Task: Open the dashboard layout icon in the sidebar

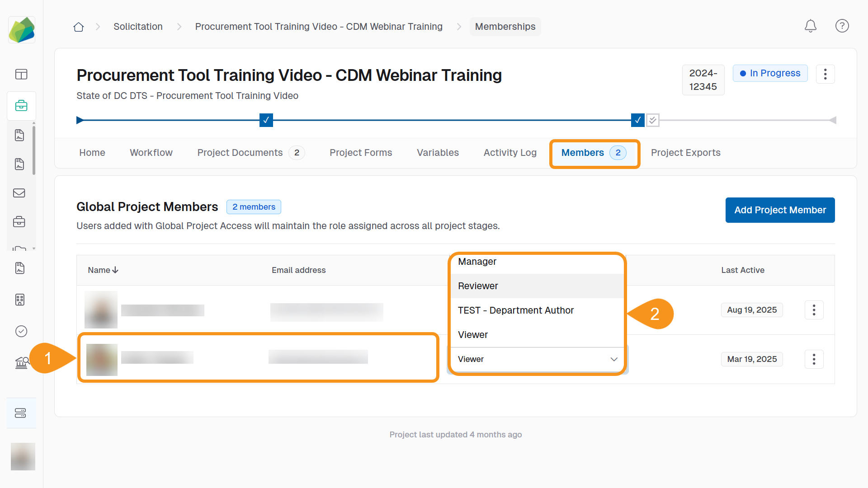Action: [x=21, y=74]
